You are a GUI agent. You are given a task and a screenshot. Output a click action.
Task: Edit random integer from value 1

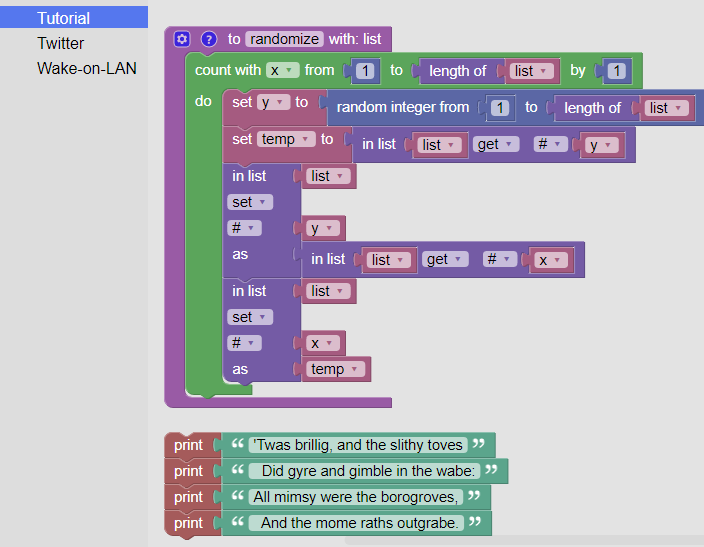[500, 108]
